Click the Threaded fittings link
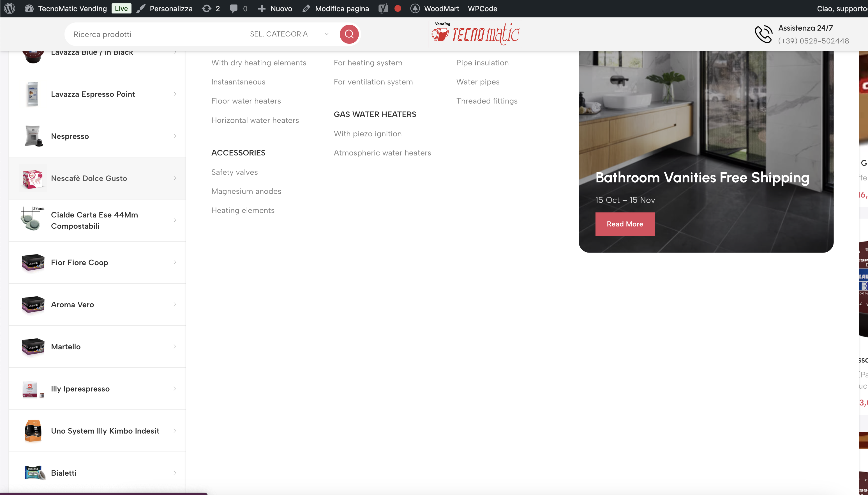This screenshot has width=868, height=495. click(487, 101)
